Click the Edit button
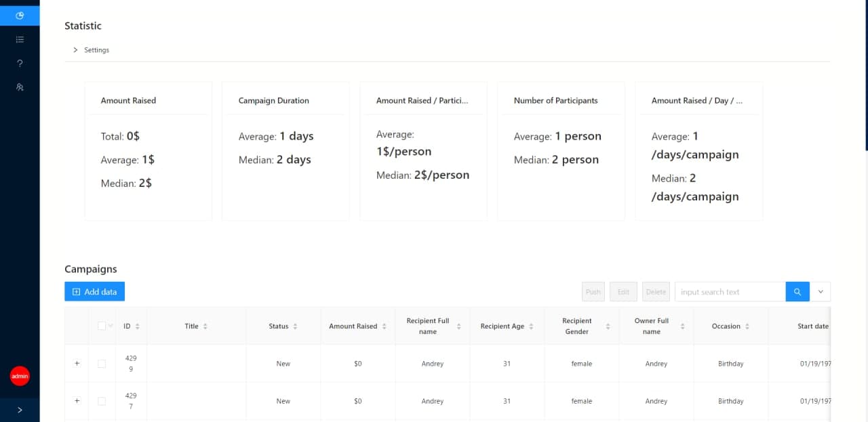868x422 pixels. click(623, 292)
